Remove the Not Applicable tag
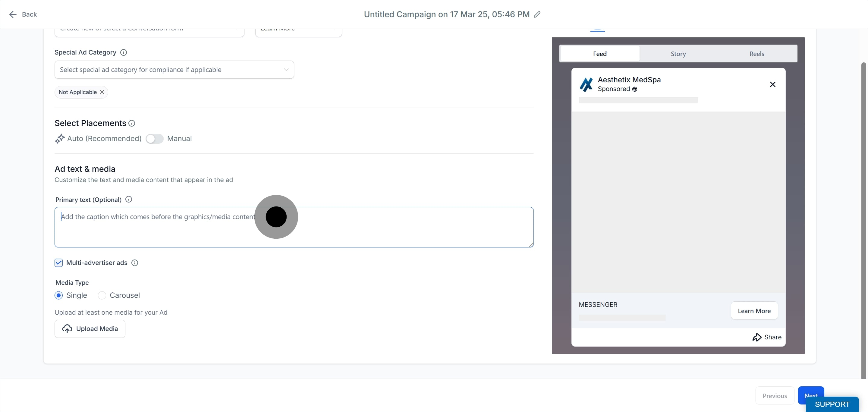Screen dimensions: 868x412 [x=102, y=92]
